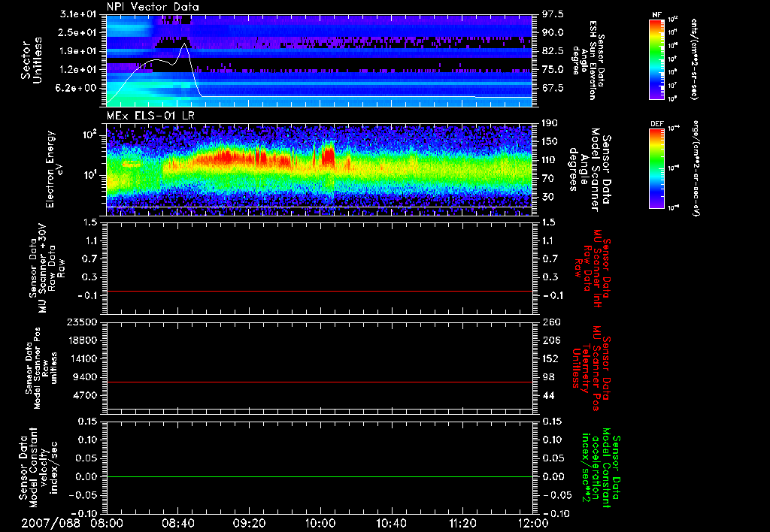
Task: Click the 'MU Scanner +30V Raw Data' axis label
Action: 47,268
